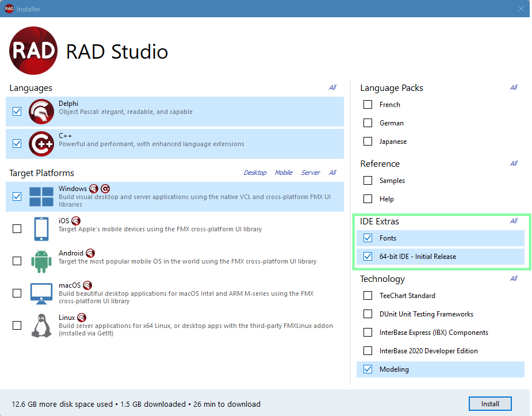532x416 pixels.
Task: Enable the iOS platform checkbox
Action: [x=17, y=228]
